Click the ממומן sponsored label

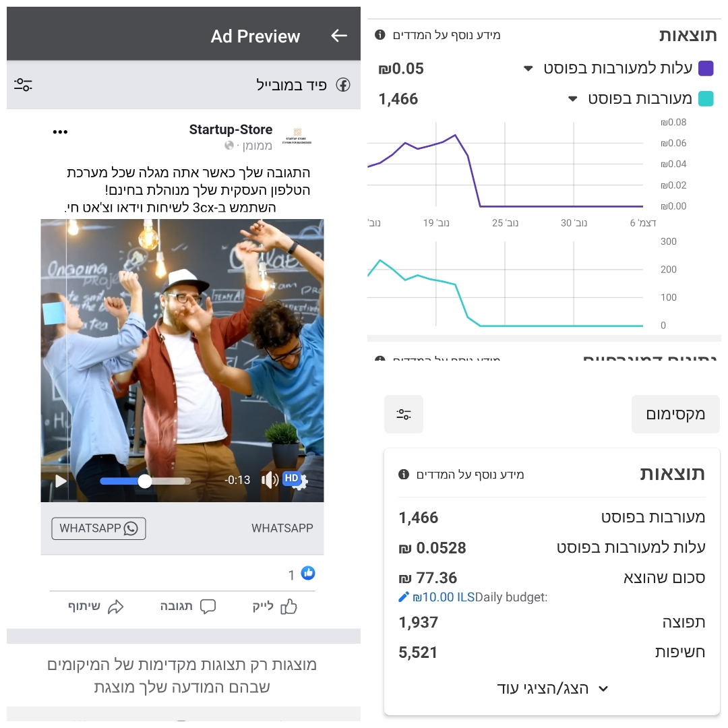pyautogui.click(x=257, y=146)
